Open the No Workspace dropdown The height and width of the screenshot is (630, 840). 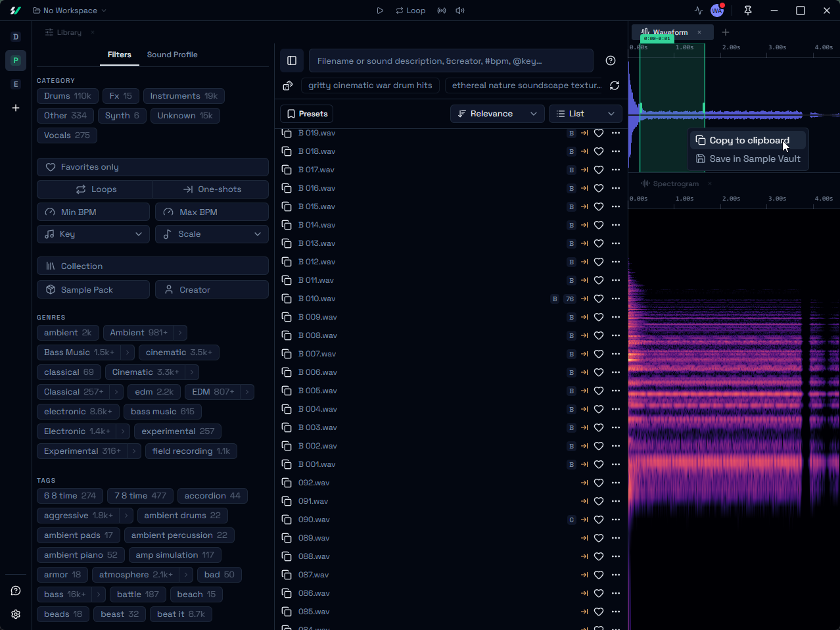[70, 11]
